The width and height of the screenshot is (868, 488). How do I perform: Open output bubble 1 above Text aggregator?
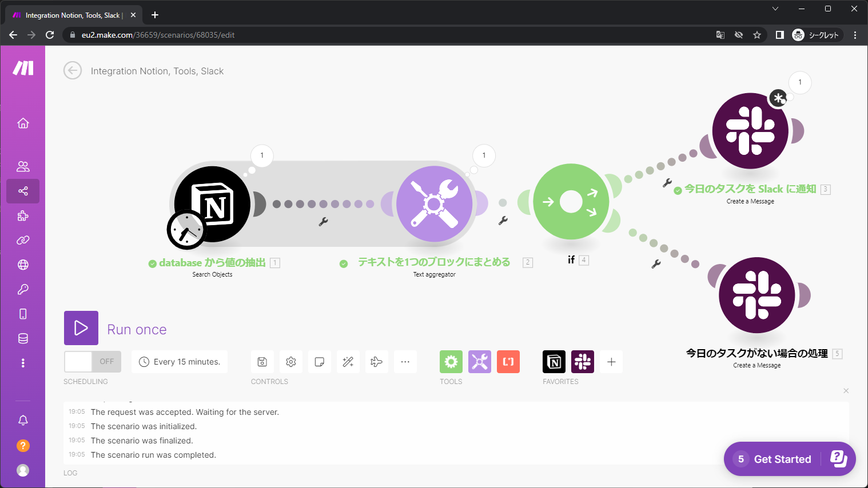pyautogui.click(x=484, y=155)
